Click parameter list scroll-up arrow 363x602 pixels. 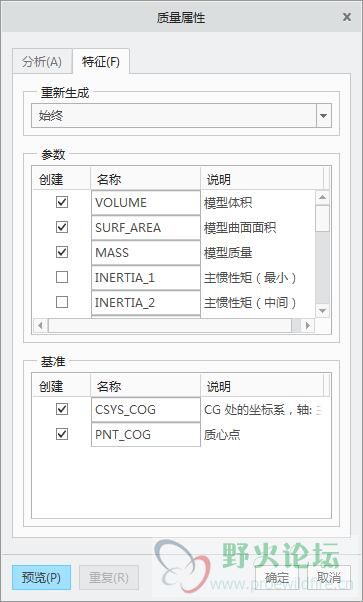coord(322,197)
